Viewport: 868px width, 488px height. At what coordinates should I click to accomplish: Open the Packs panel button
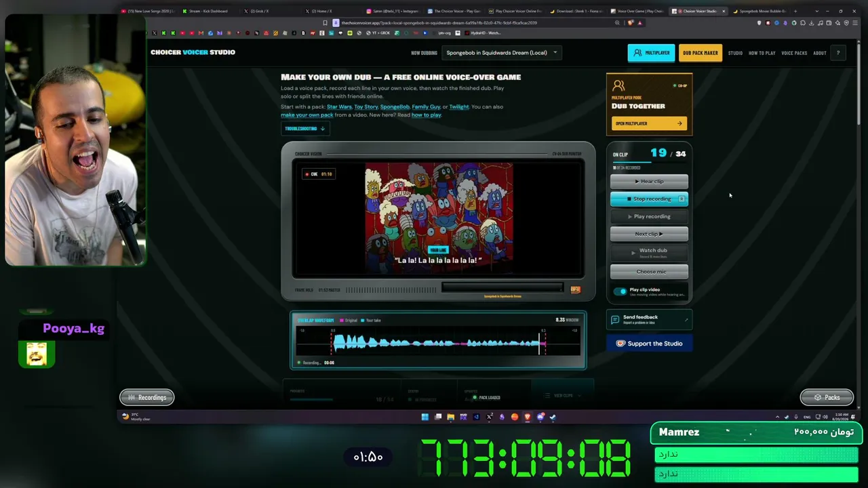click(x=827, y=397)
